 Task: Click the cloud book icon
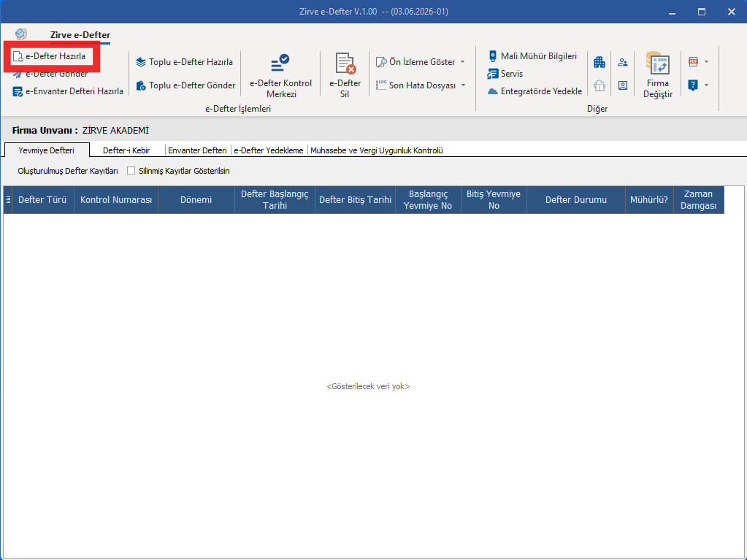(599, 85)
